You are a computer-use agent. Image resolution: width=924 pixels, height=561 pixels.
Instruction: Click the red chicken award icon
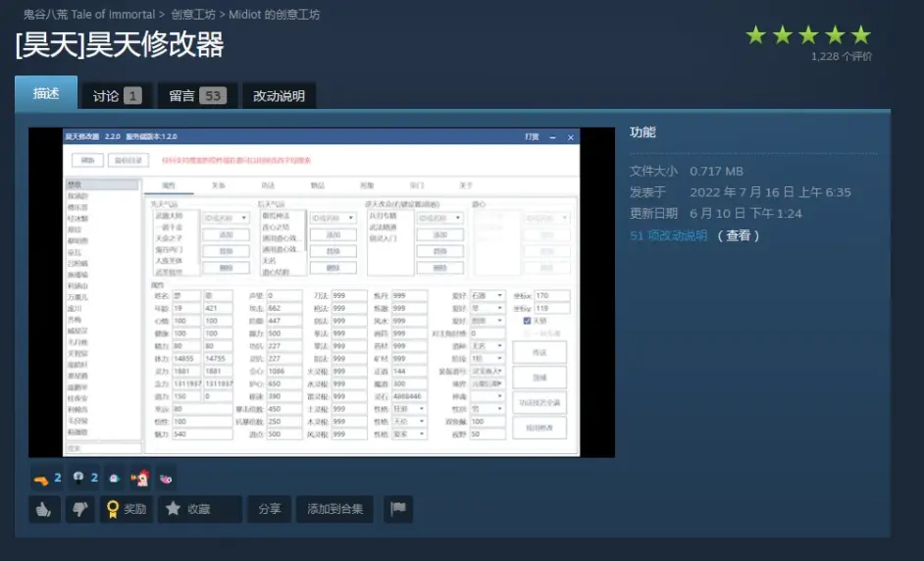pos(140,478)
